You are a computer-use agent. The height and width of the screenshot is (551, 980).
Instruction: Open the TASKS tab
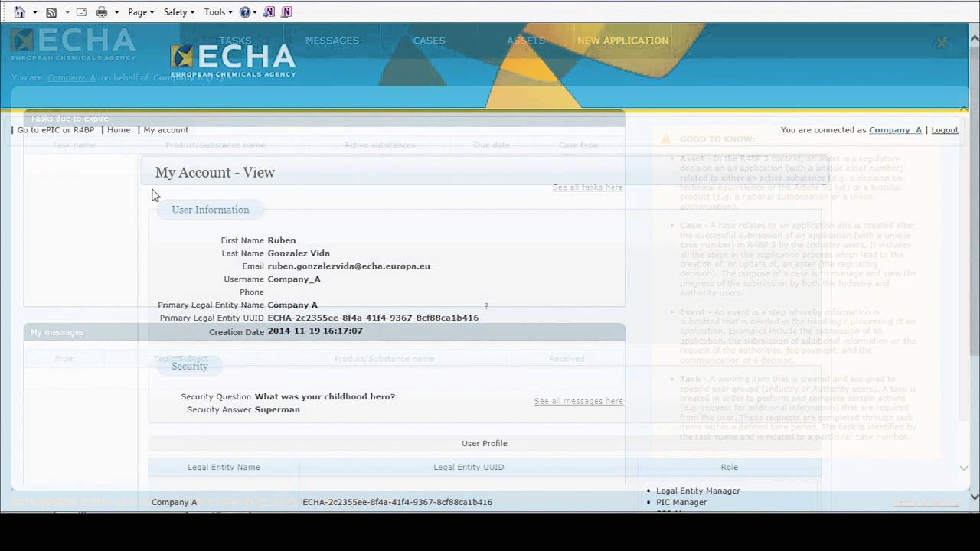pyautogui.click(x=235, y=41)
